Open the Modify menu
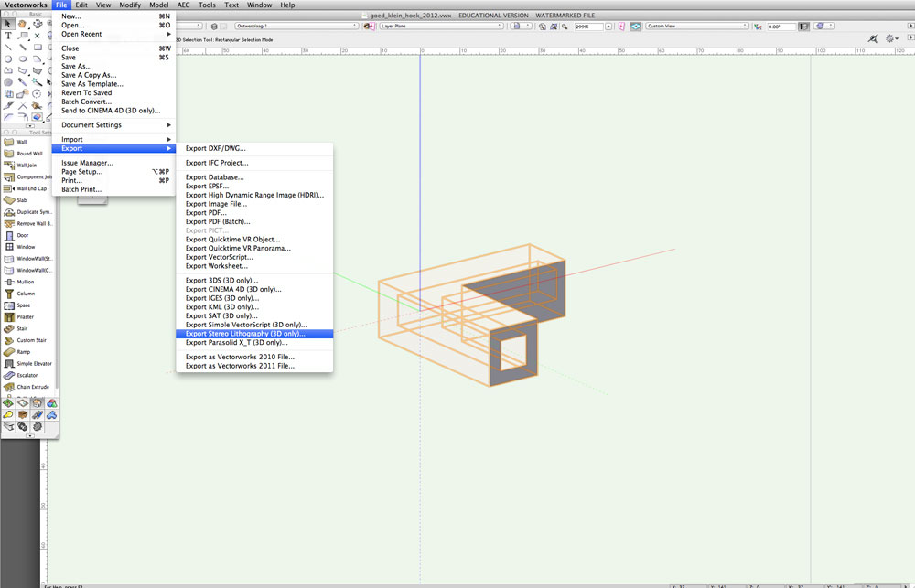The width and height of the screenshot is (915, 588). (x=130, y=5)
